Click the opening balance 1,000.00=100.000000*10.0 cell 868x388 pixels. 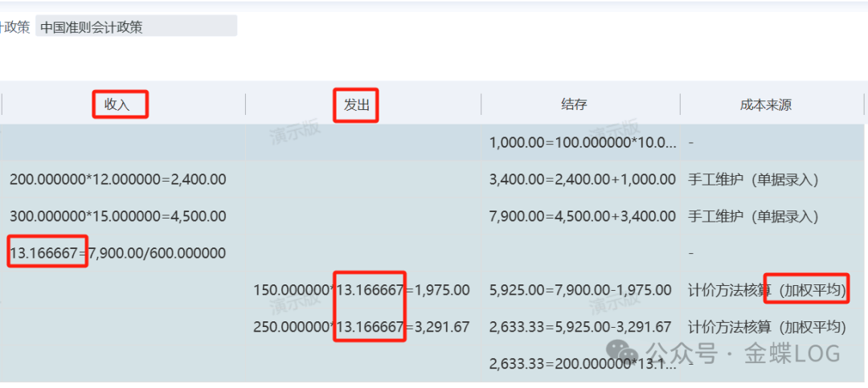[x=582, y=143]
